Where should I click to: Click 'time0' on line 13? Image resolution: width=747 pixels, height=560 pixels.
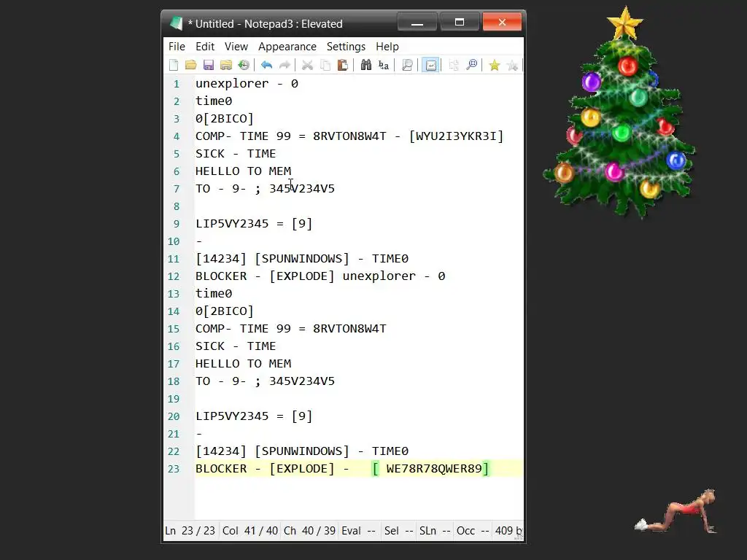click(x=214, y=294)
